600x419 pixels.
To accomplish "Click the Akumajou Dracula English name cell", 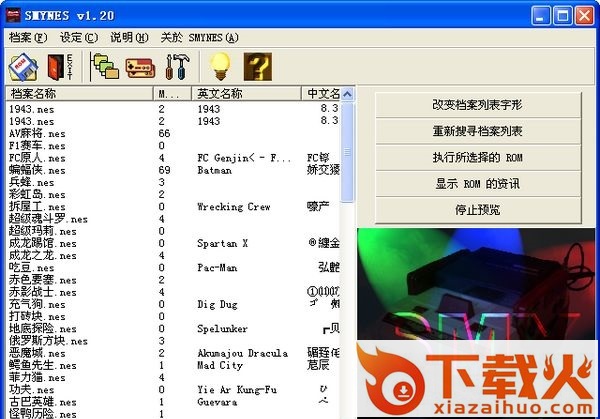I will pos(243,353).
